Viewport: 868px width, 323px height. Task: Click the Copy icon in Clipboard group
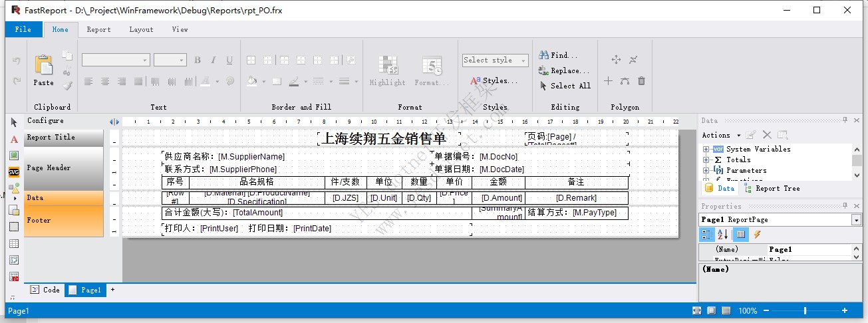pos(67,56)
